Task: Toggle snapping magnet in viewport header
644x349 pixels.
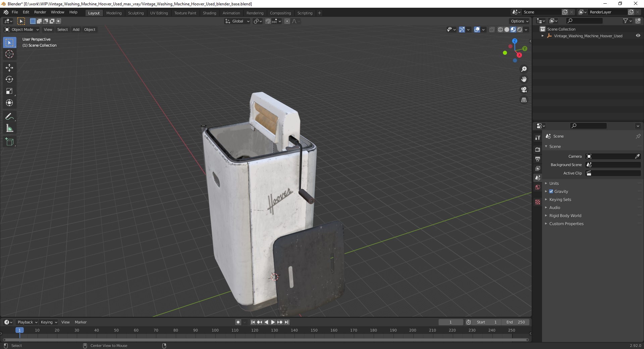Action: [268, 21]
